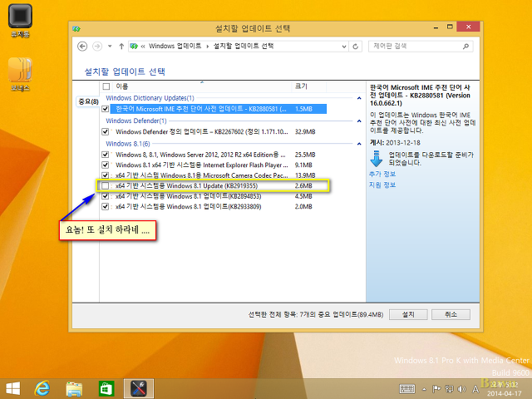
Task: Uncheck the Microsoft Camera Codec Pack update
Action: 106,175
